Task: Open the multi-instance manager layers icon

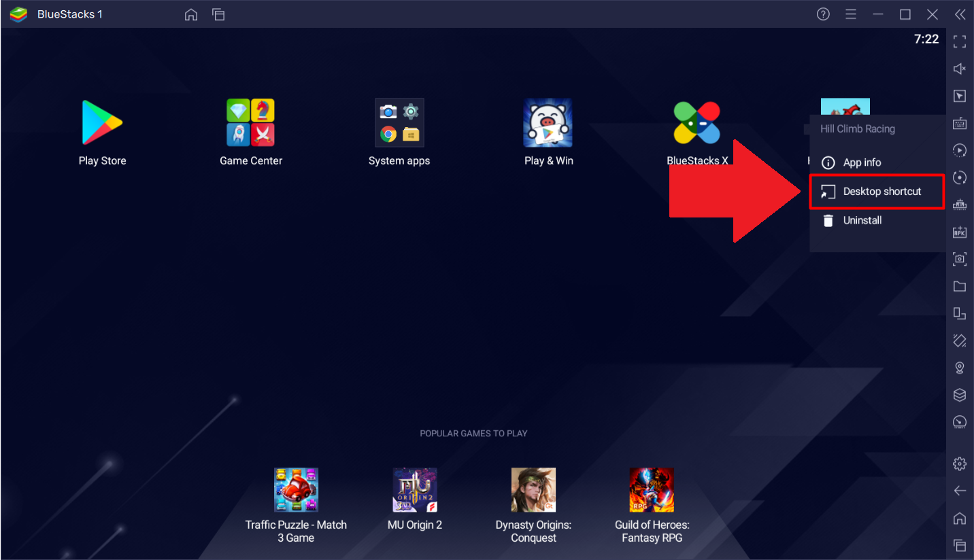Action: tap(960, 395)
